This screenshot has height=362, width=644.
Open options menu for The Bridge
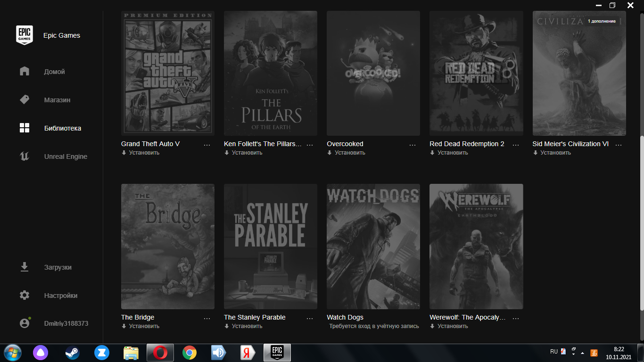[x=207, y=318]
